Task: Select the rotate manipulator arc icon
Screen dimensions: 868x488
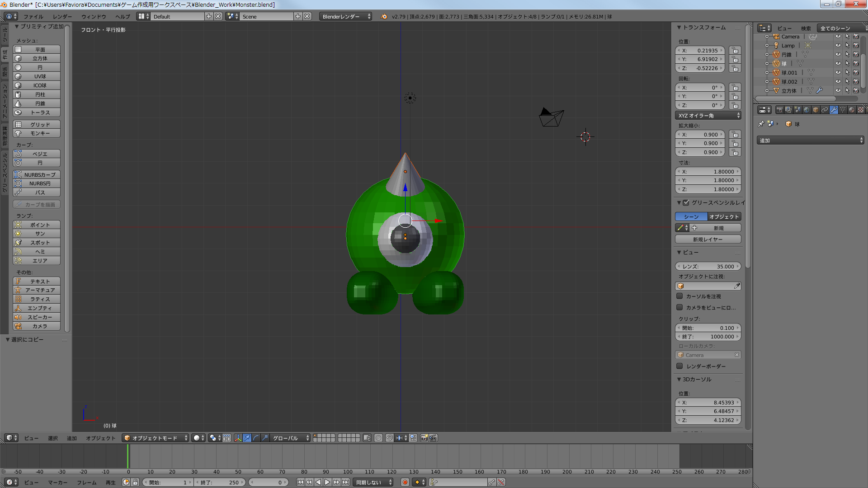Action: pos(256,438)
